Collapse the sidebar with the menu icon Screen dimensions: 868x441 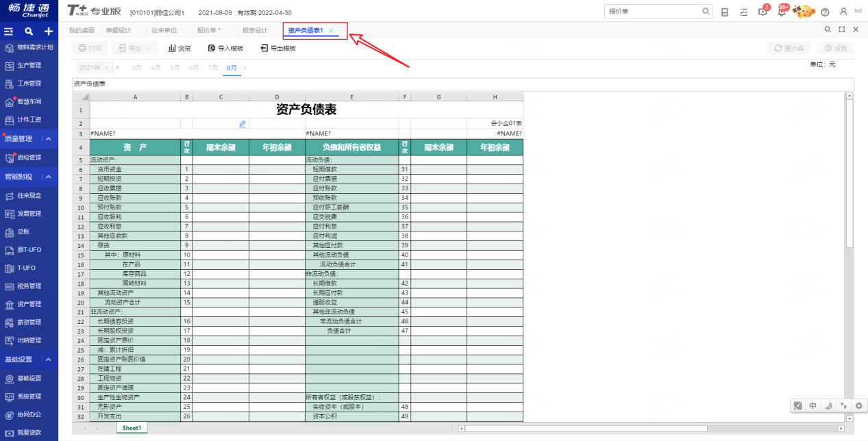click(9, 32)
